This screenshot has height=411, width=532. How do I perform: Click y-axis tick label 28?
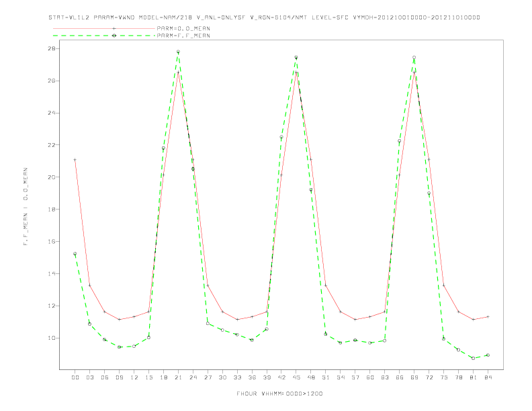pyautogui.click(x=52, y=48)
